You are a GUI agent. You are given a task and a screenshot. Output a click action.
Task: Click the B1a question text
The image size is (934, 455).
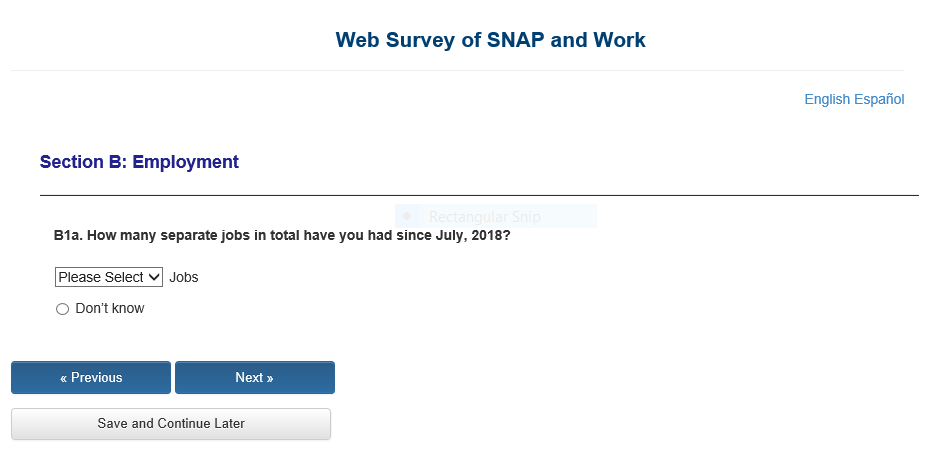[282, 237]
